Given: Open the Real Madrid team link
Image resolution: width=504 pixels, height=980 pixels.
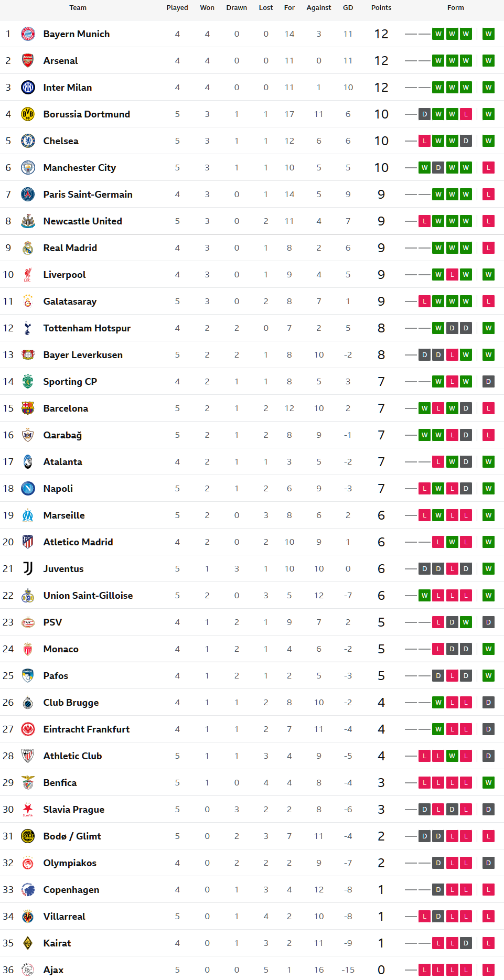Looking at the screenshot, I should point(70,248).
